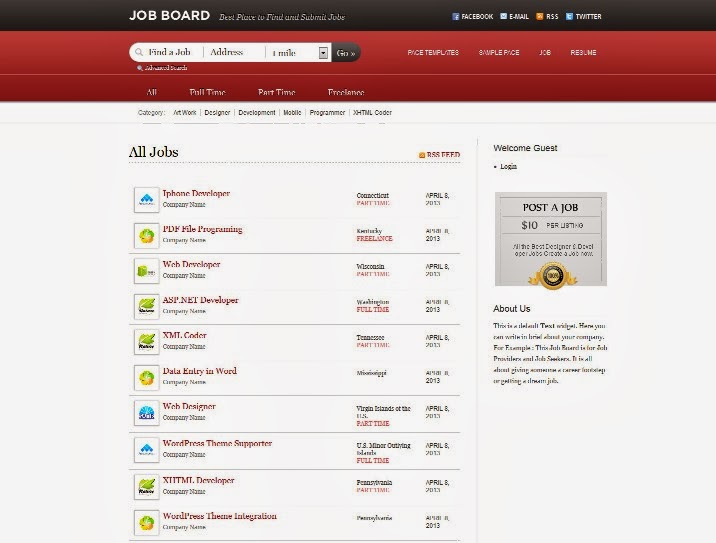
Task: Click the Facebook icon in header
Action: tap(455, 16)
